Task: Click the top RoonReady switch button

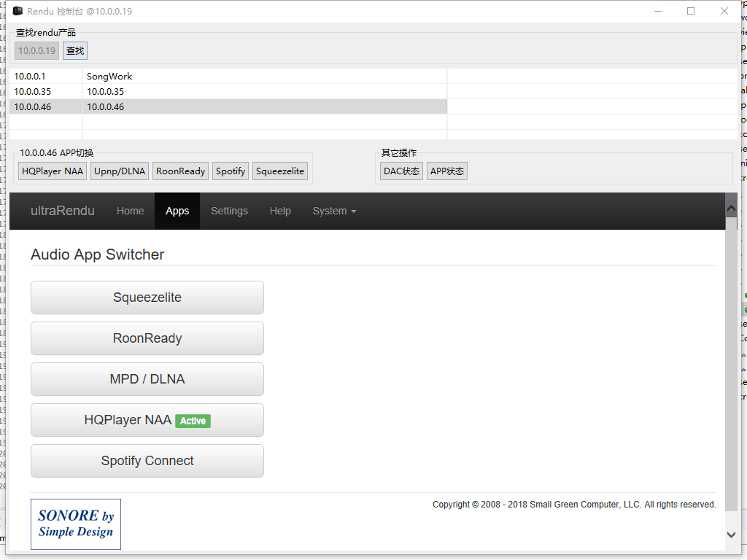Action: (181, 171)
